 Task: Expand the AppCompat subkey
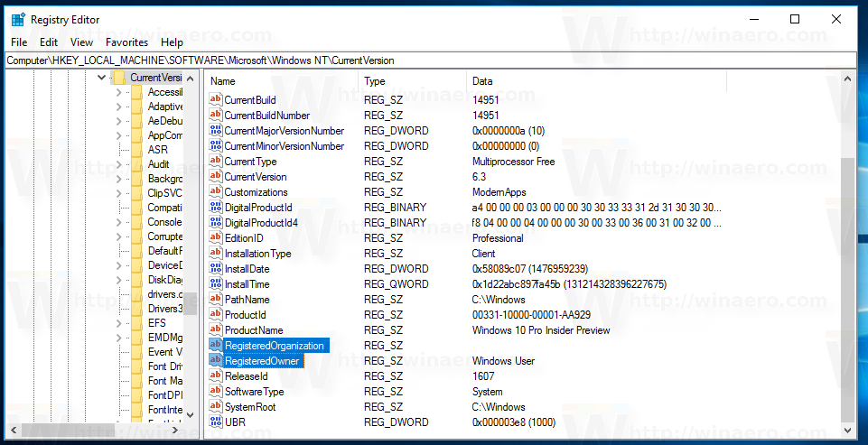click(x=119, y=135)
